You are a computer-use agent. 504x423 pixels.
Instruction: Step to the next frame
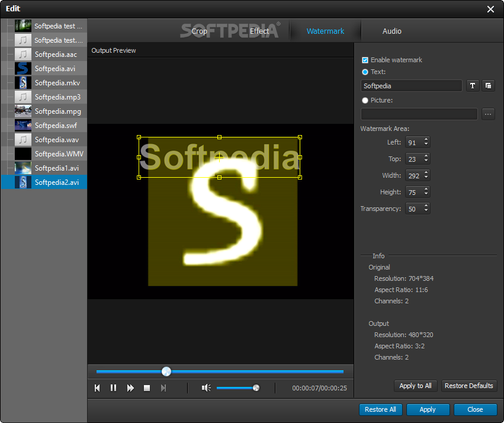click(x=163, y=388)
